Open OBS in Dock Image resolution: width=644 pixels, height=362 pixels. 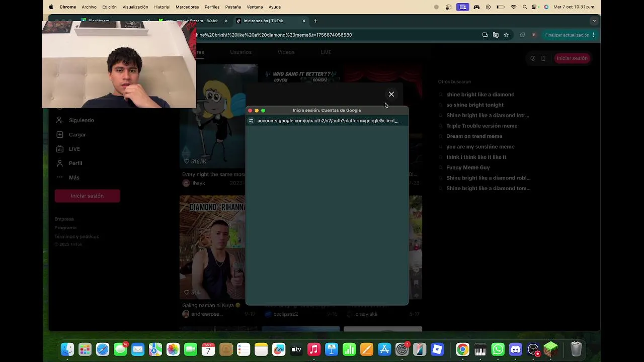click(533, 349)
